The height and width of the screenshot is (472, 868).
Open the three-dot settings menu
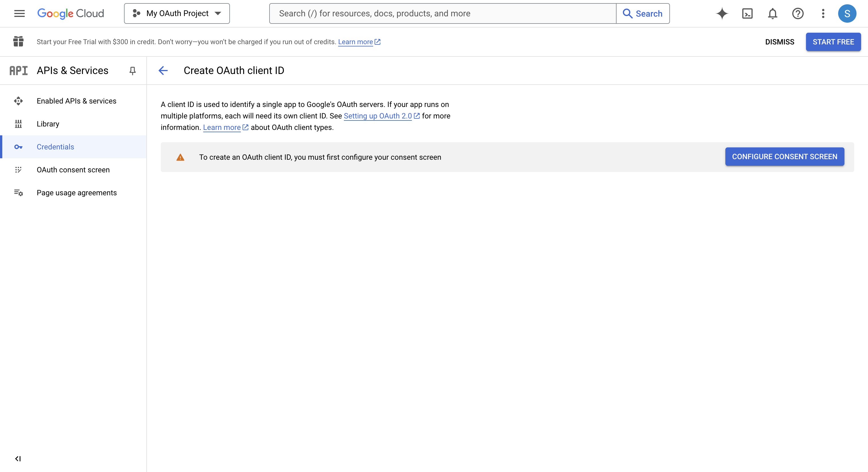click(823, 13)
